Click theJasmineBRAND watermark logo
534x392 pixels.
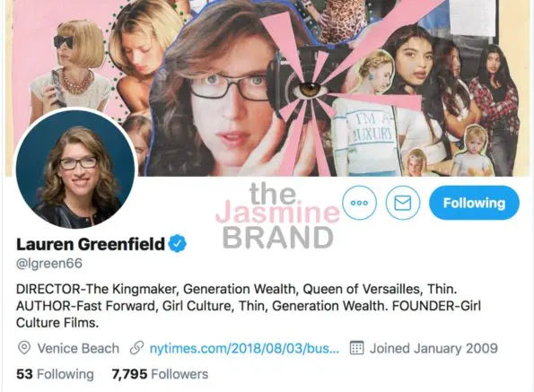point(277,215)
